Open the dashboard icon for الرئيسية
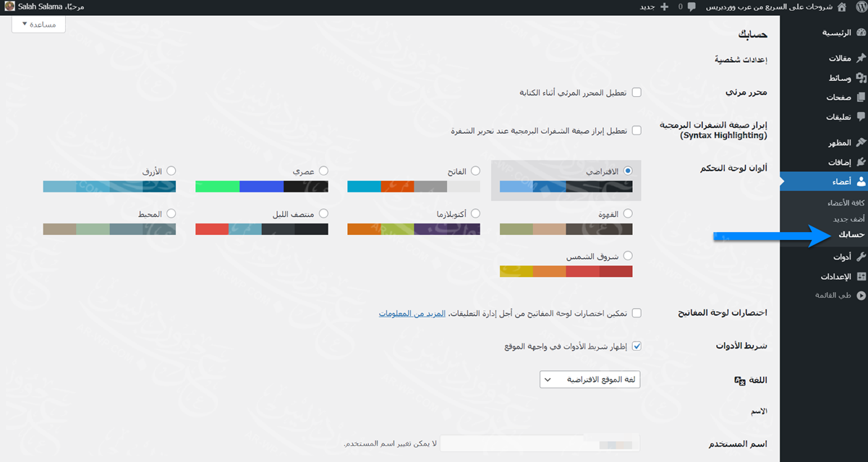 click(x=861, y=33)
